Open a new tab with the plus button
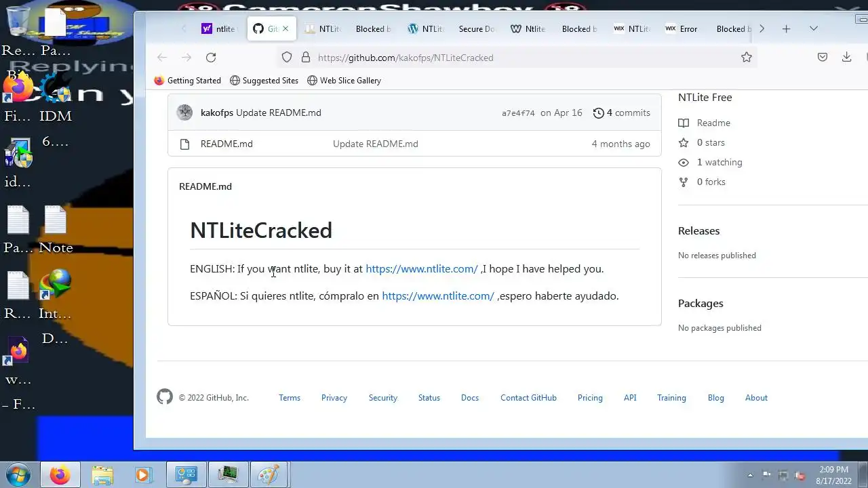868x488 pixels. tap(786, 28)
